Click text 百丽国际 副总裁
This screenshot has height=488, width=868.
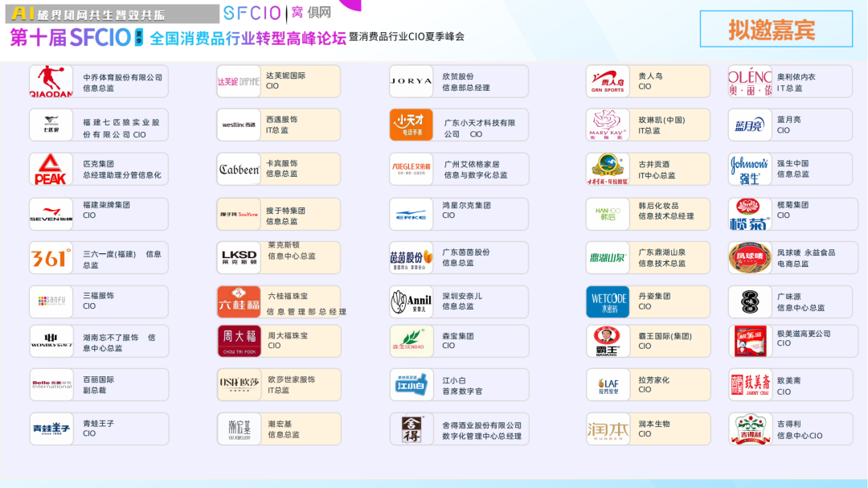coord(99,385)
